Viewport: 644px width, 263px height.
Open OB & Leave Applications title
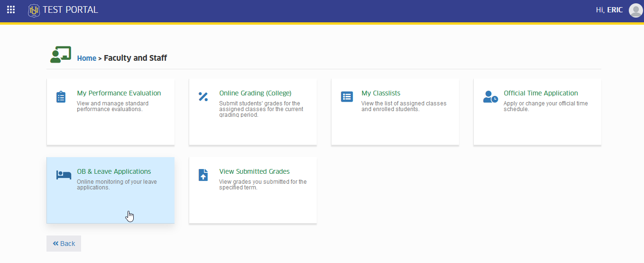[114, 171]
